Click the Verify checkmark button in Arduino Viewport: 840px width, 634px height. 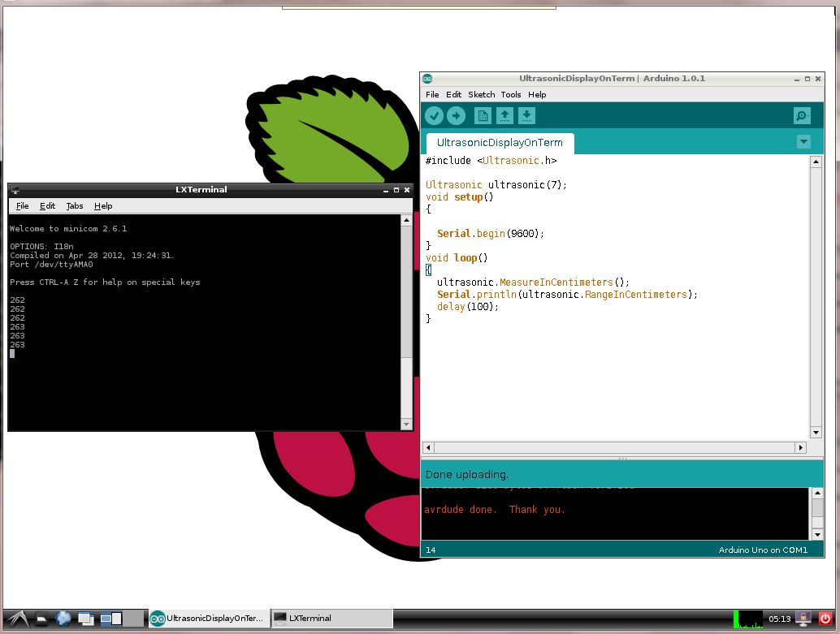[x=434, y=115]
